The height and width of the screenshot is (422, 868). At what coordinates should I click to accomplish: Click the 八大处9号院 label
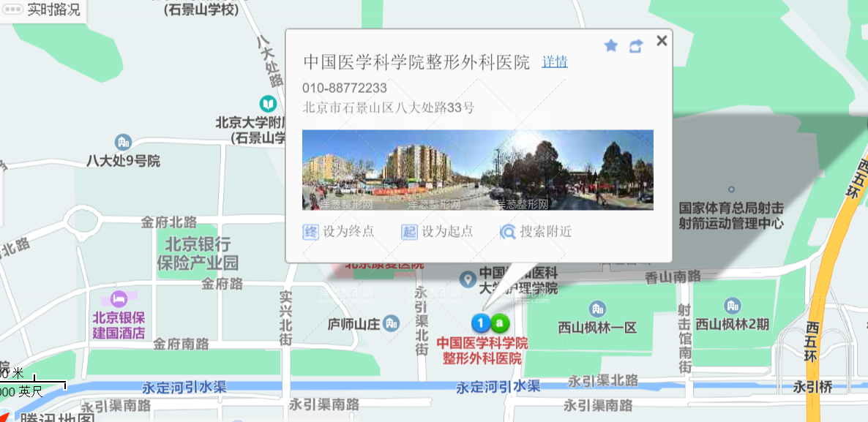(123, 162)
